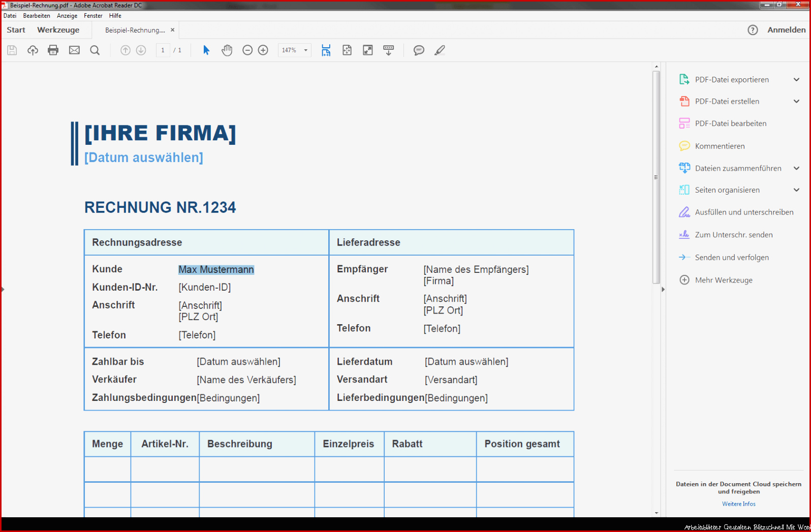Click the scrollbar up arrow
The image size is (811, 532).
(656, 67)
